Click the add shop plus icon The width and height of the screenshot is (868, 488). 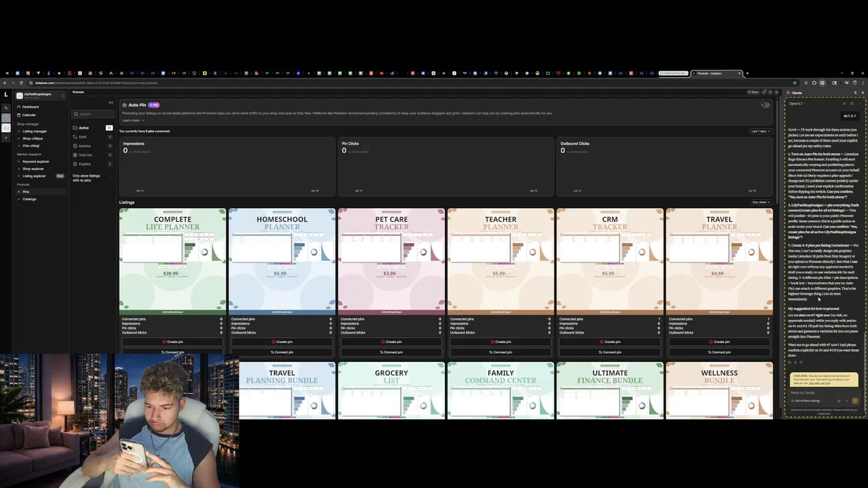pos(6,138)
